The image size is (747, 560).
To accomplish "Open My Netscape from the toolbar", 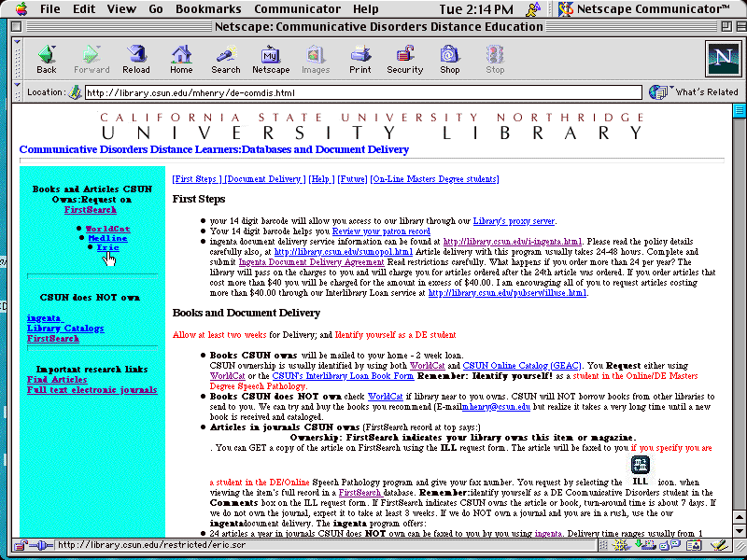I will (x=271, y=59).
